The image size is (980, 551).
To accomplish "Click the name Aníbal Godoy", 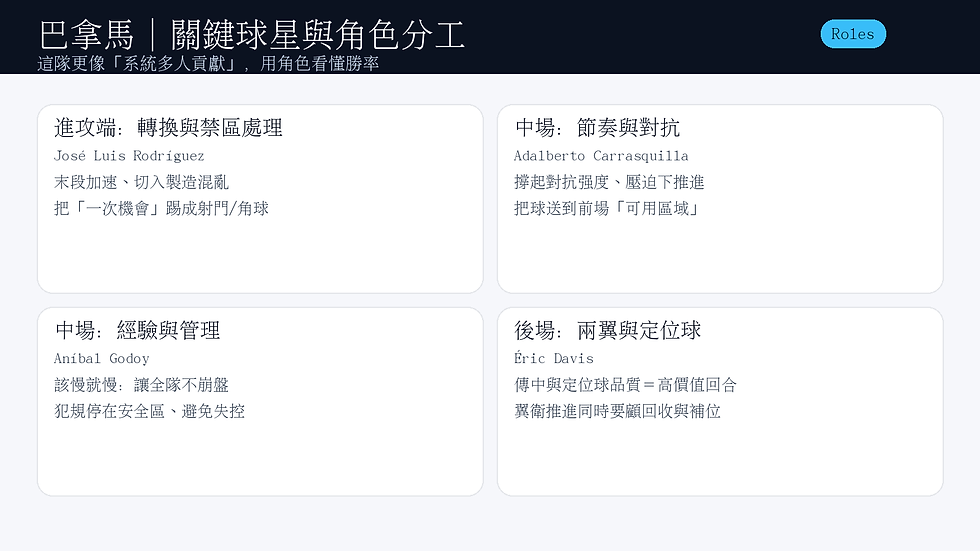I will [102, 359].
